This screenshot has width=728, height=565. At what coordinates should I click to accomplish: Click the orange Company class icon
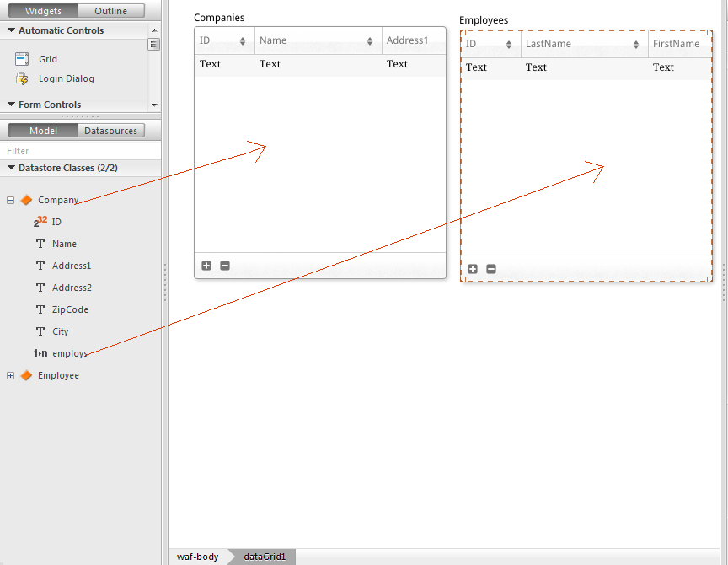pos(26,200)
